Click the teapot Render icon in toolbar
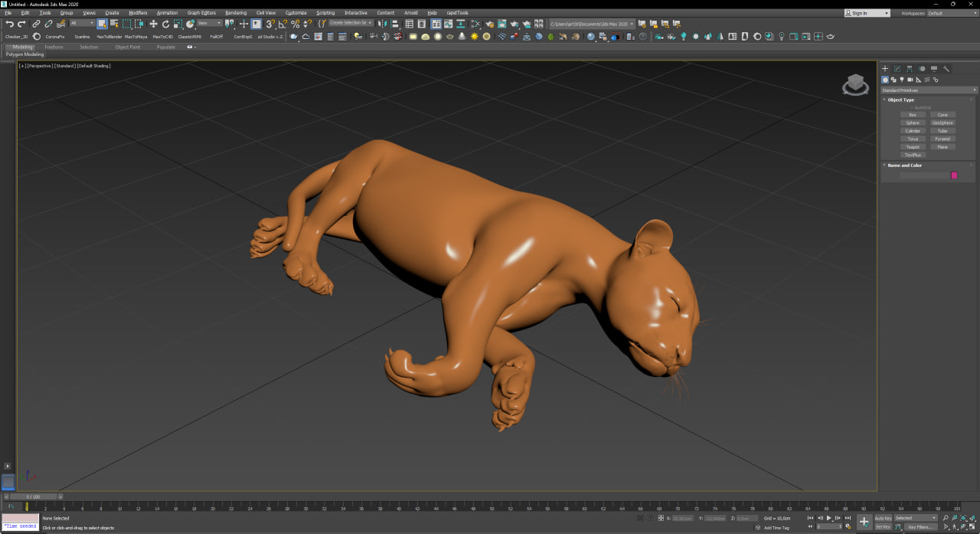 coord(514,24)
